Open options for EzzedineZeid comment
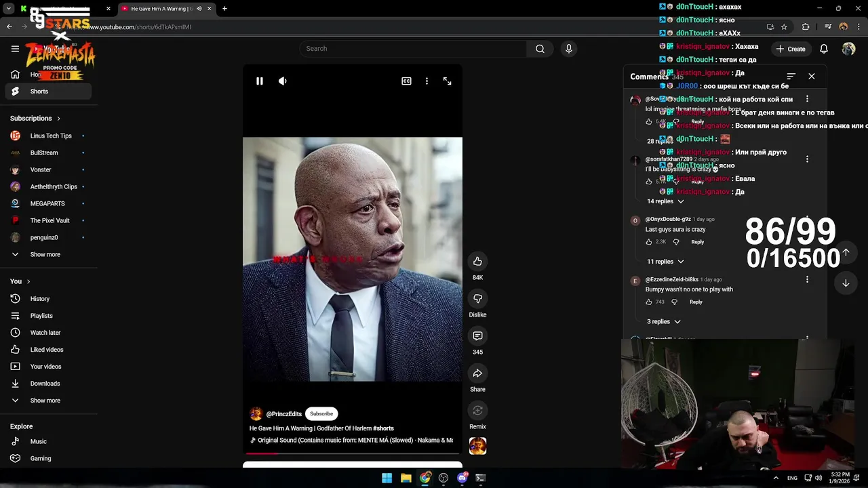The height and width of the screenshot is (488, 868). [807, 279]
